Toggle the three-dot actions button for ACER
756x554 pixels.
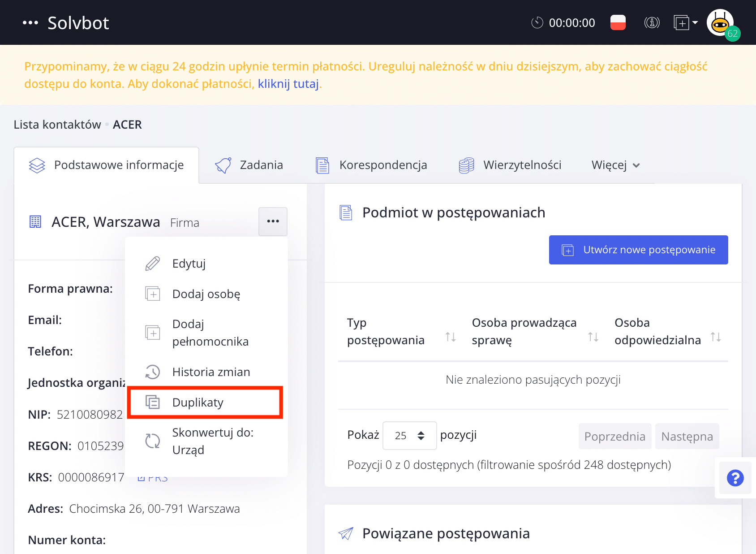(273, 221)
